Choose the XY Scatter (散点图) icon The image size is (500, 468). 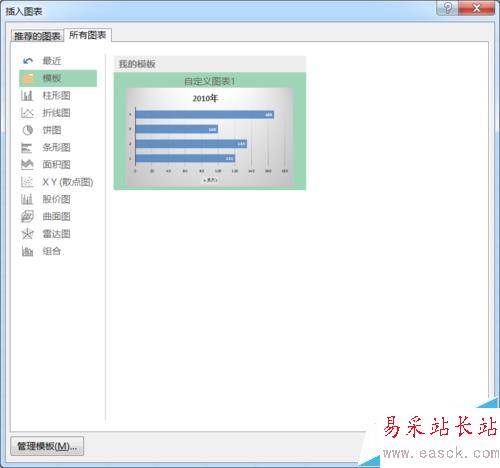pyautogui.click(x=27, y=182)
